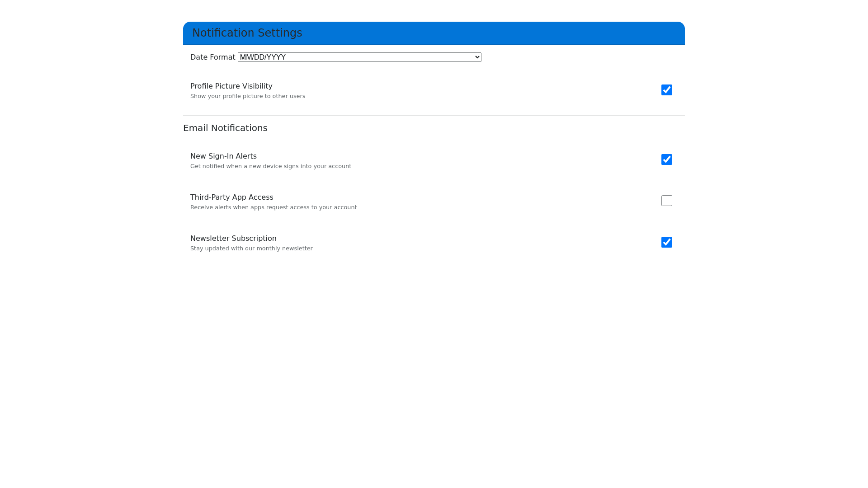868x488 pixels.
Task: Click the Date Format dropdown arrow
Action: point(477,57)
